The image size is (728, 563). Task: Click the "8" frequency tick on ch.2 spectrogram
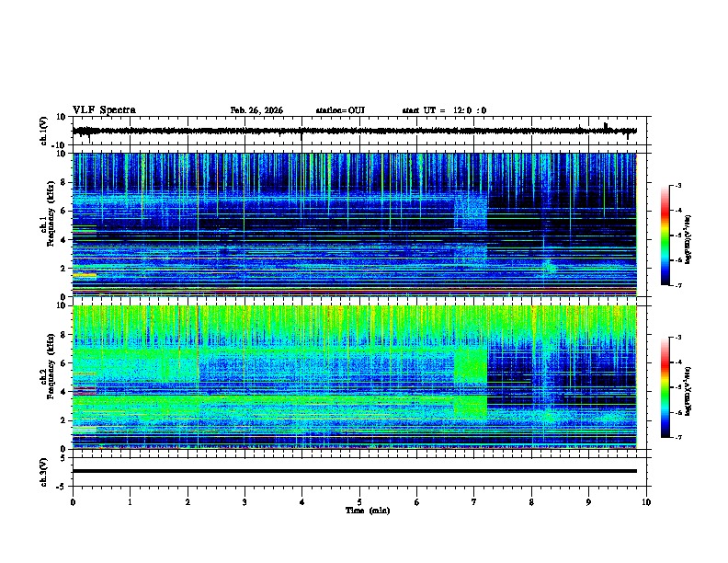tap(64, 335)
